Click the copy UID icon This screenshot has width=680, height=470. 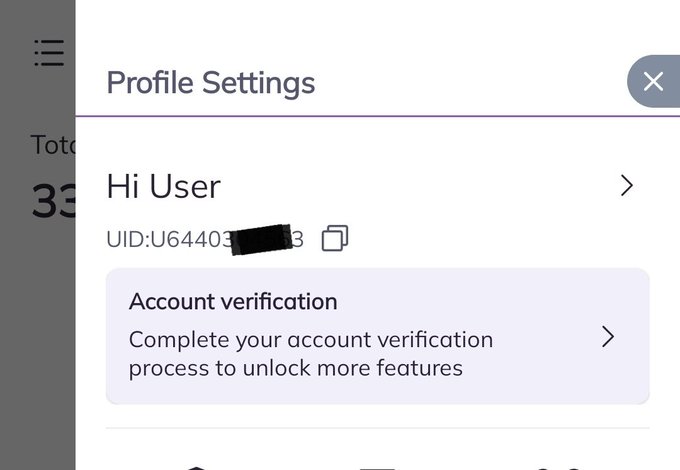pyautogui.click(x=335, y=238)
